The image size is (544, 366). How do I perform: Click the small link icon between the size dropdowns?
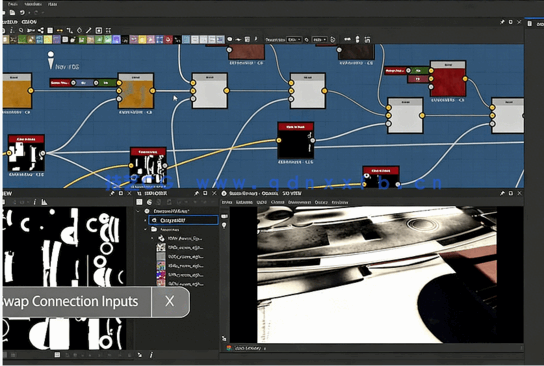click(x=307, y=40)
